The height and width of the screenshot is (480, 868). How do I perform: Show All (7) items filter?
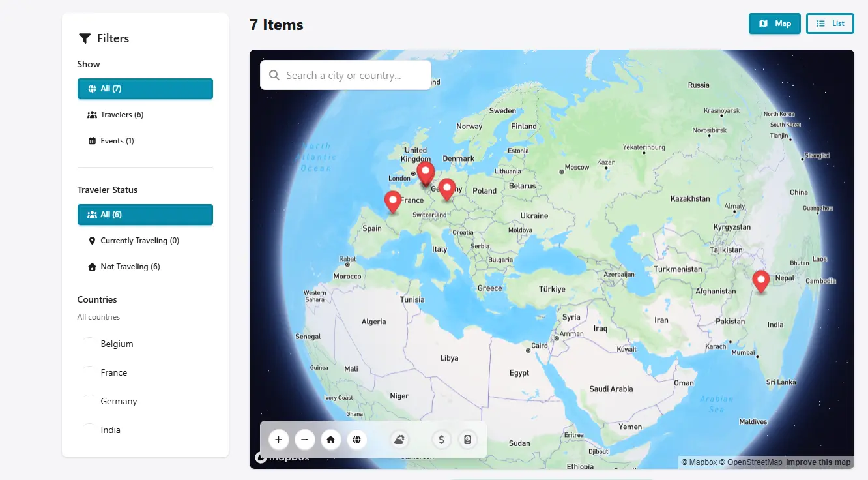145,89
